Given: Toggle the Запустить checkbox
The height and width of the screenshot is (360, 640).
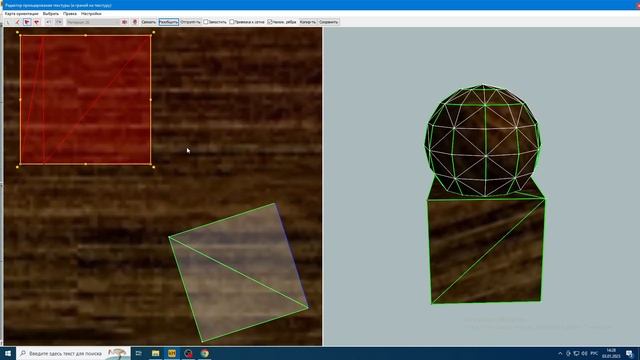Looking at the screenshot, I should 206,22.
